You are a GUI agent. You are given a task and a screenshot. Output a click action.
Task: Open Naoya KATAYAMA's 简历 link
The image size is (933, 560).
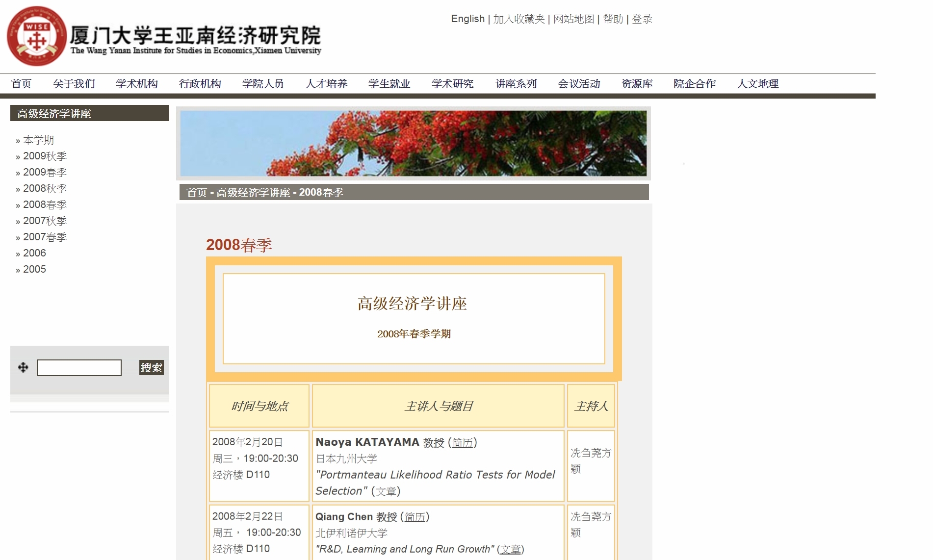(463, 443)
